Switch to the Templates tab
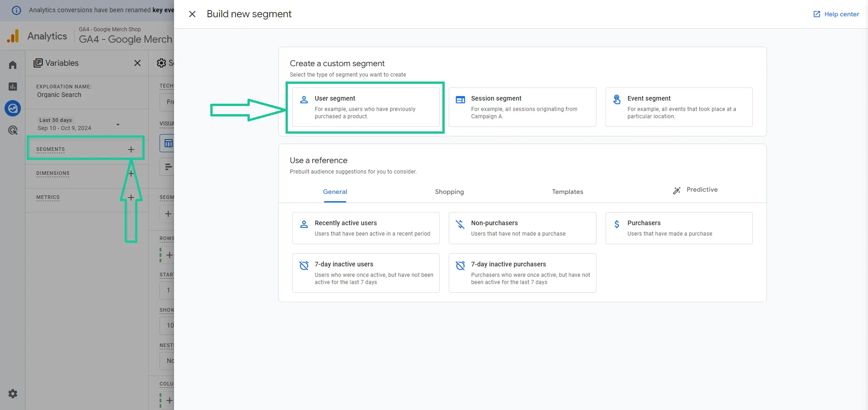 click(567, 192)
